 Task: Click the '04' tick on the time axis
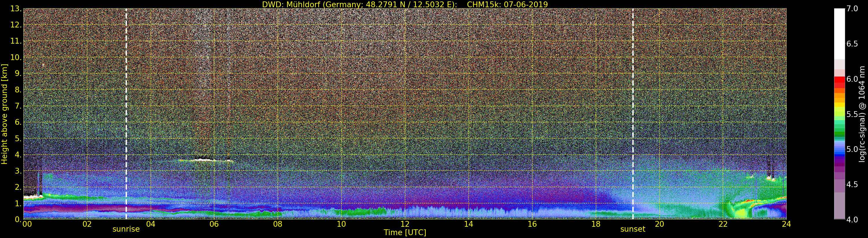(x=151, y=224)
